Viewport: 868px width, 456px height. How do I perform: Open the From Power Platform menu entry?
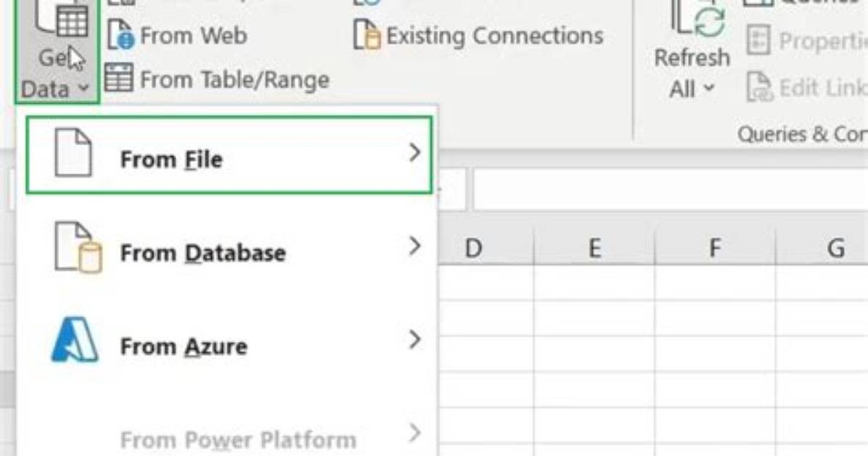(229, 438)
